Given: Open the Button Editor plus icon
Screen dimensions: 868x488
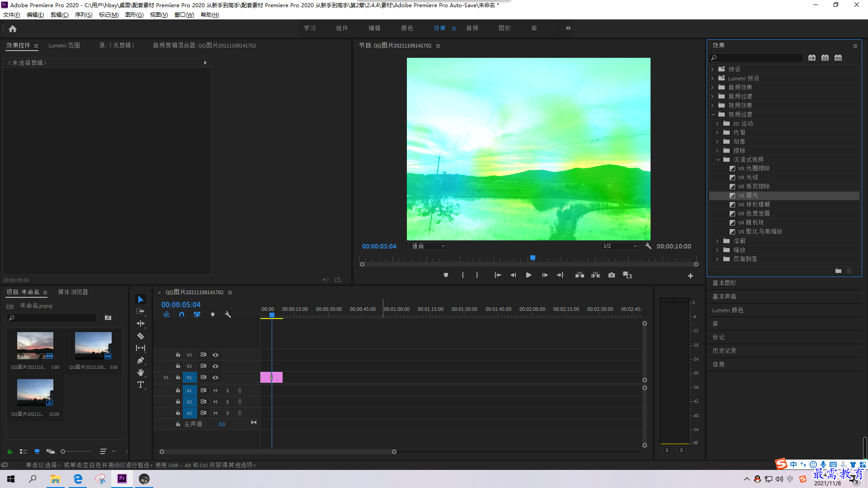Looking at the screenshot, I should pos(690,276).
